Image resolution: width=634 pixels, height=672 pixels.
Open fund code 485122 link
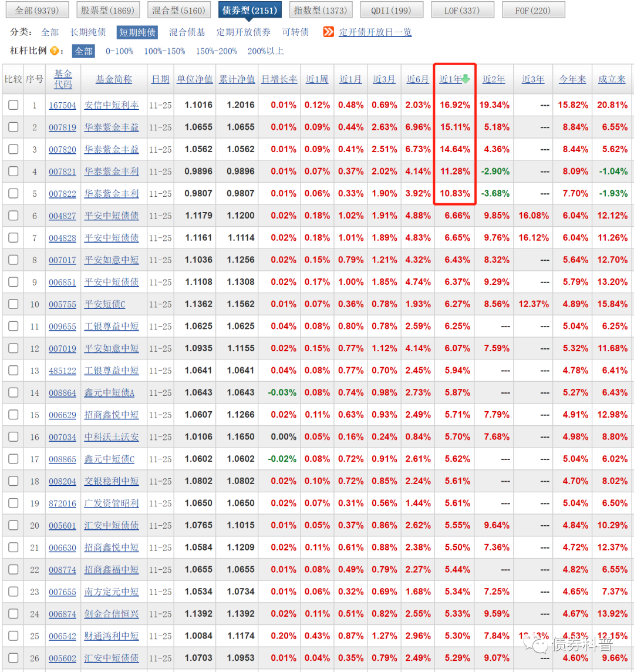click(63, 371)
